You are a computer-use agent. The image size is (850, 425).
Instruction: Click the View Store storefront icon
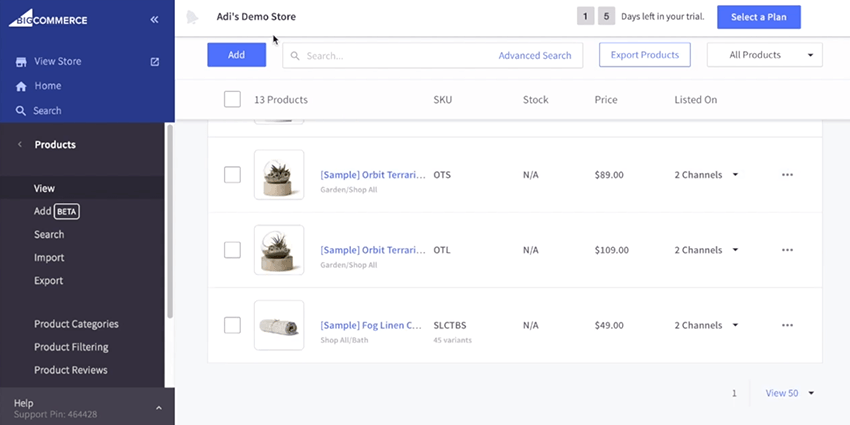(21, 62)
